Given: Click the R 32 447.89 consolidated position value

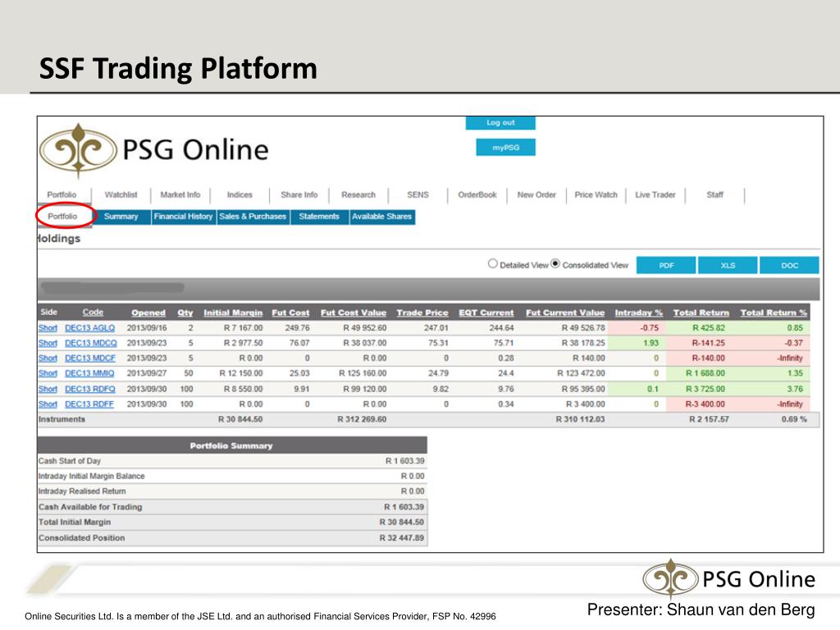Looking at the screenshot, I should [x=402, y=538].
